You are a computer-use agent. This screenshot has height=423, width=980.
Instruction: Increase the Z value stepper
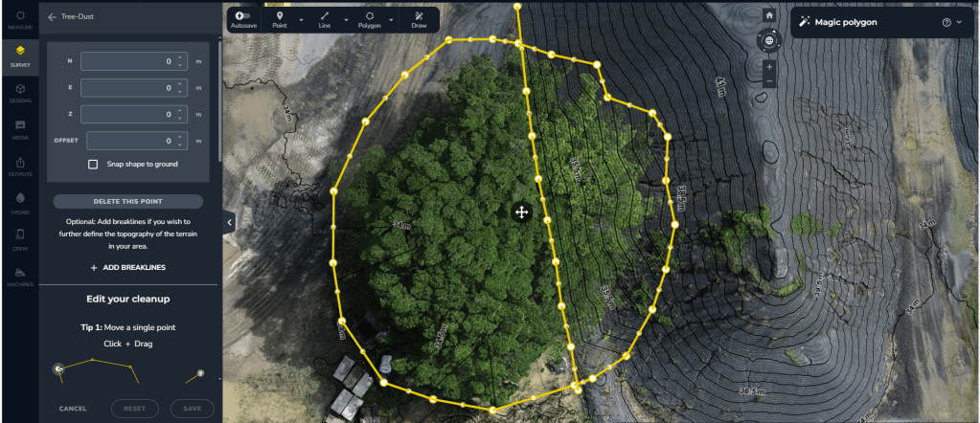tap(179, 111)
